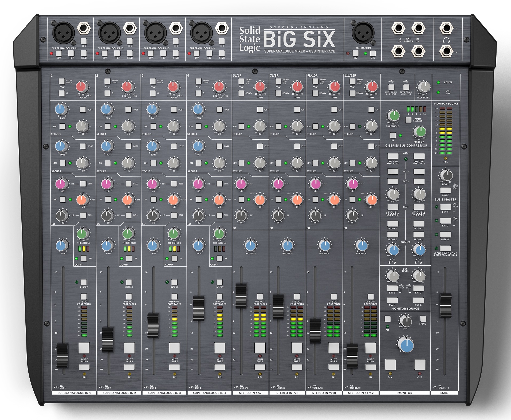Select MAIN as the monitor source

click(392, 300)
